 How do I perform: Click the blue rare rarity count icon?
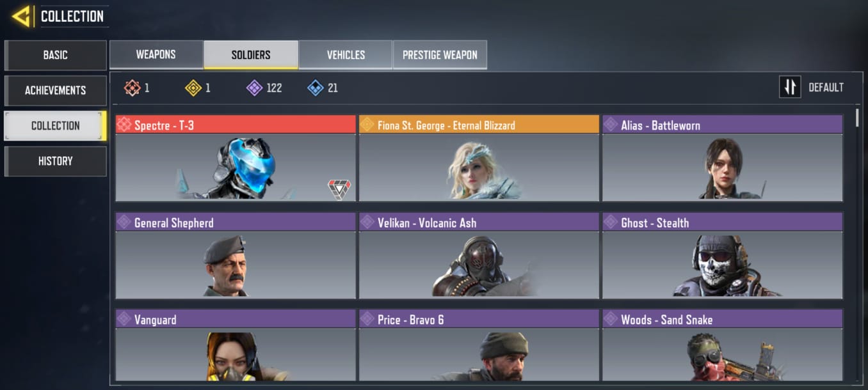(x=316, y=88)
